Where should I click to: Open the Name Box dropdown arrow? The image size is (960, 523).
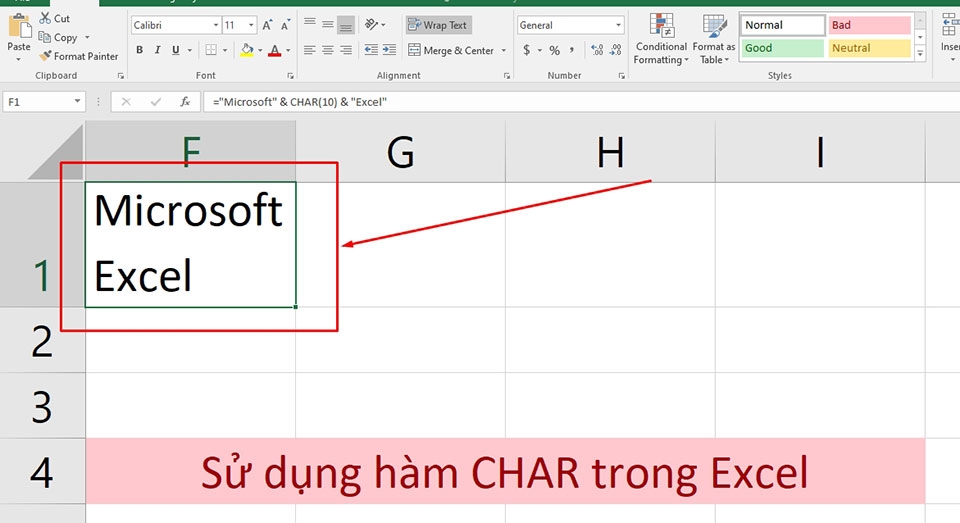[x=77, y=102]
